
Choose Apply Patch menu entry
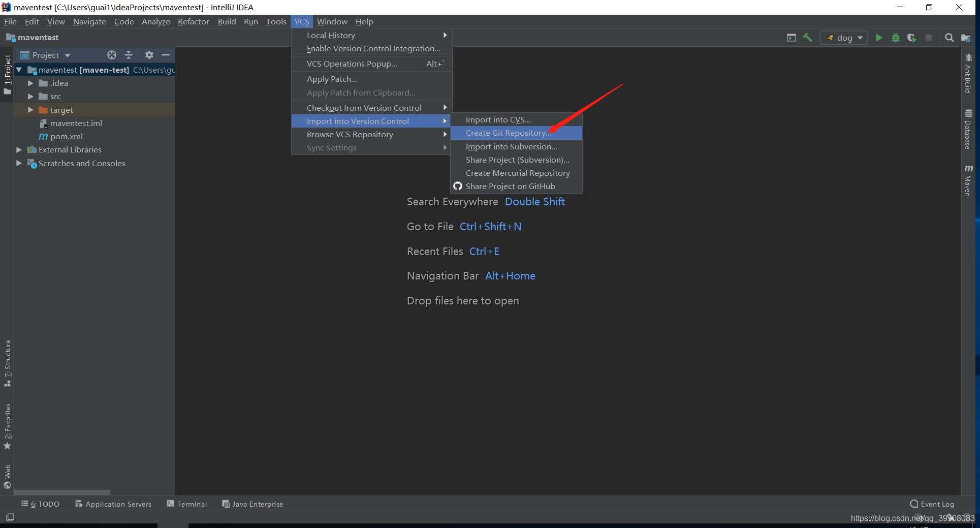click(371, 79)
